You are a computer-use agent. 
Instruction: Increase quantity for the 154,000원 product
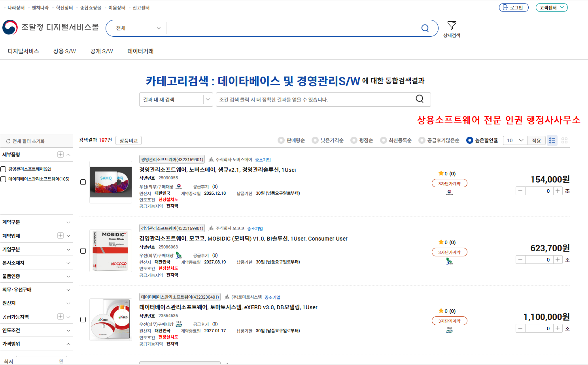click(x=558, y=191)
